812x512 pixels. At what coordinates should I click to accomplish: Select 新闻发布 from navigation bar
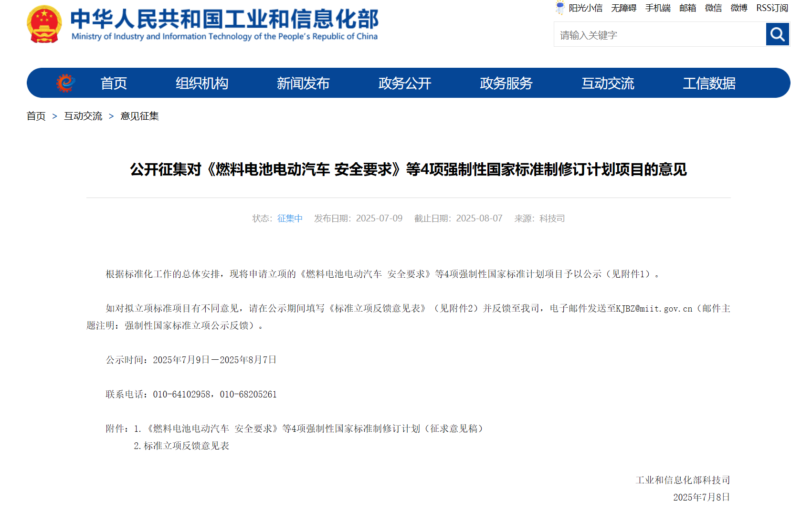(x=303, y=83)
